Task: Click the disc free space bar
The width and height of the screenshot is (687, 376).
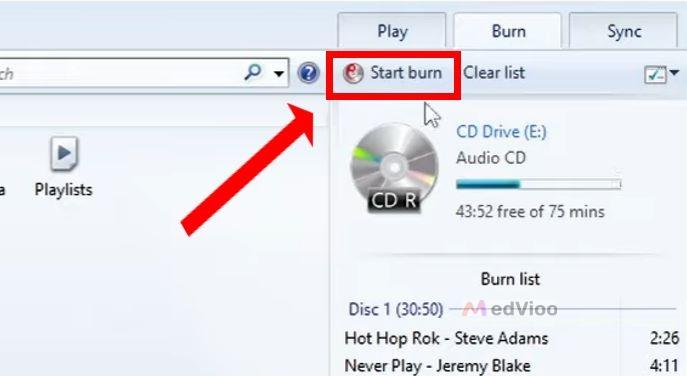Action: pyautogui.click(x=538, y=184)
